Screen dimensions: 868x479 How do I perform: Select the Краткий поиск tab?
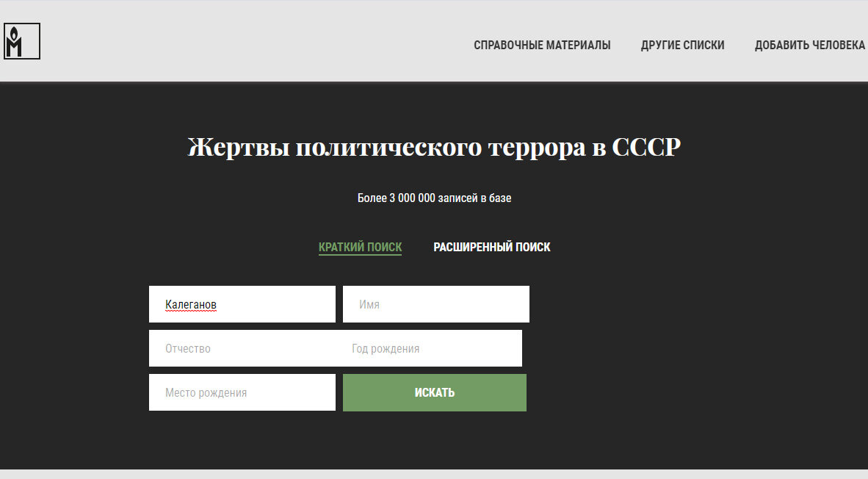pyautogui.click(x=361, y=247)
